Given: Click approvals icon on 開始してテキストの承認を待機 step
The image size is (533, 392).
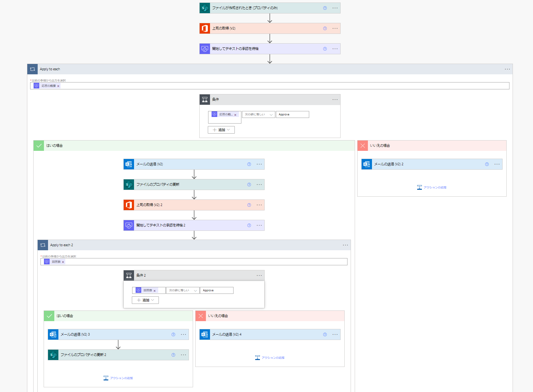Looking at the screenshot, I should (205, 49).
